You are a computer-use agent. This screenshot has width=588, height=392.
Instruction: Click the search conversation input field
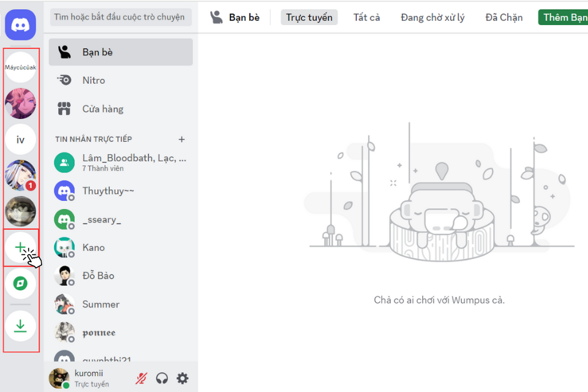pyautogui.click(x=121, y=17)
